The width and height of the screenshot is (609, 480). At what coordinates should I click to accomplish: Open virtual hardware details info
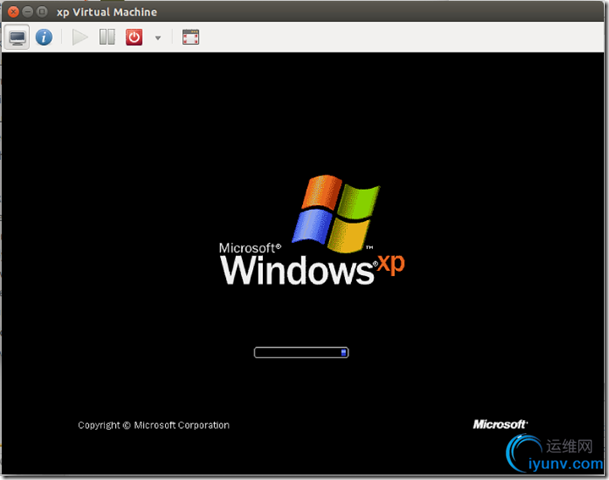44,38
